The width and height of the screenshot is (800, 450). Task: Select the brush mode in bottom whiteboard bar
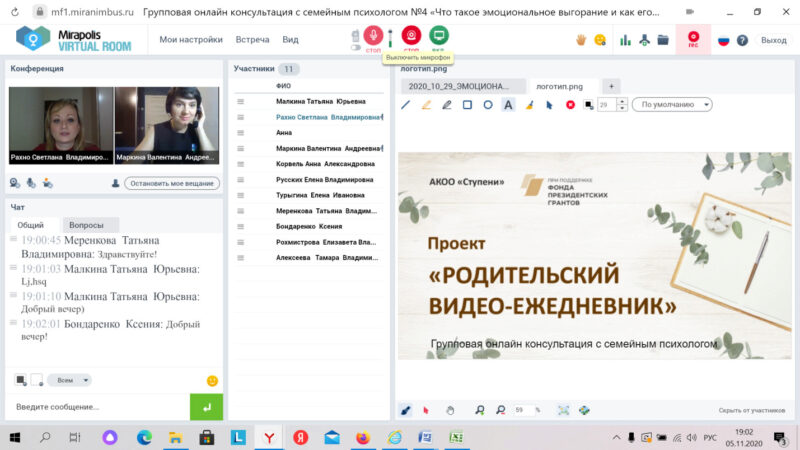(406, 410)
